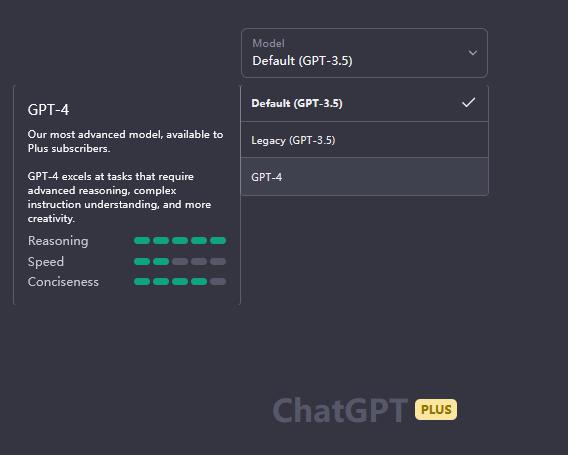
Task: Select the Default (GPT-3.5) option
Action: (364, 103)
